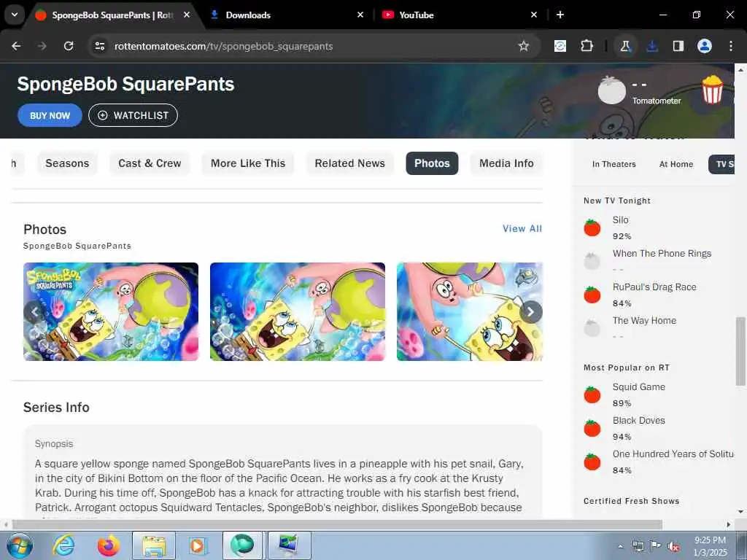The width and height of the screenshot is (747, 560).
Task: Click the sync extension icon beside the star
Action: point(560,46)
